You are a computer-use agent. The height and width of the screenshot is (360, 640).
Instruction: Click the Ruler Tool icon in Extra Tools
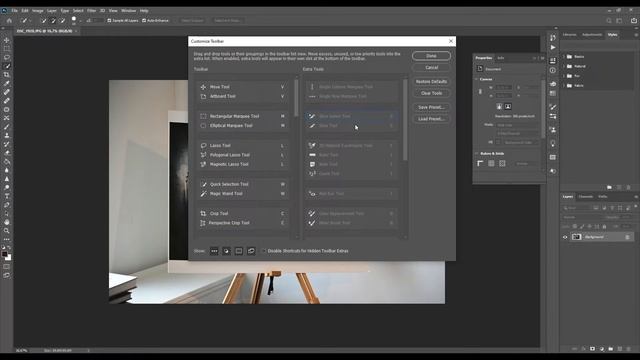312,155
